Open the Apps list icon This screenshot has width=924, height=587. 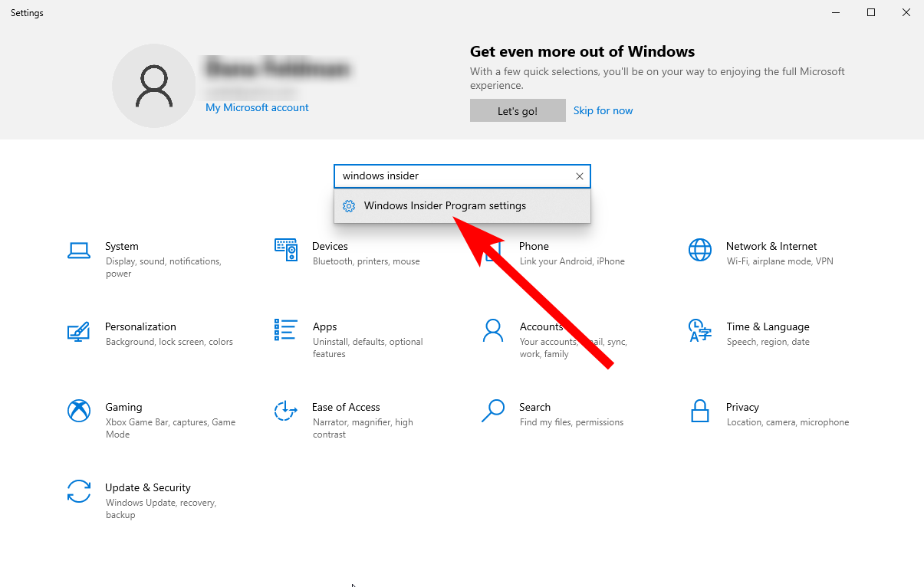pos(286,330)
